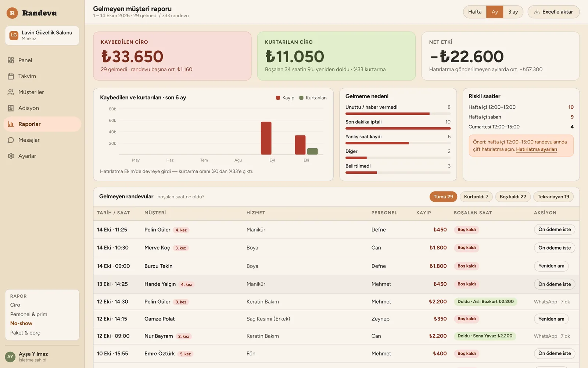
Task: Open the Panel dashboard icon
Action: (x=11, y=60)
